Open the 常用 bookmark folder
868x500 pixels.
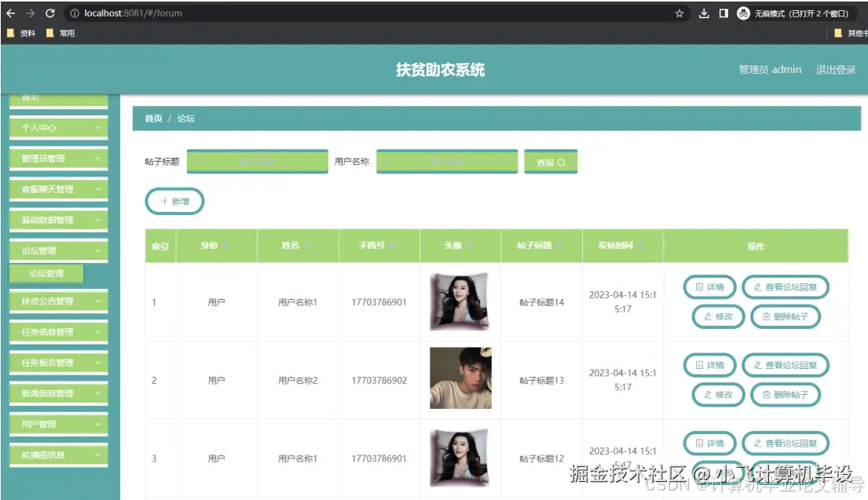pyautogui.click(x=60, y=33)
